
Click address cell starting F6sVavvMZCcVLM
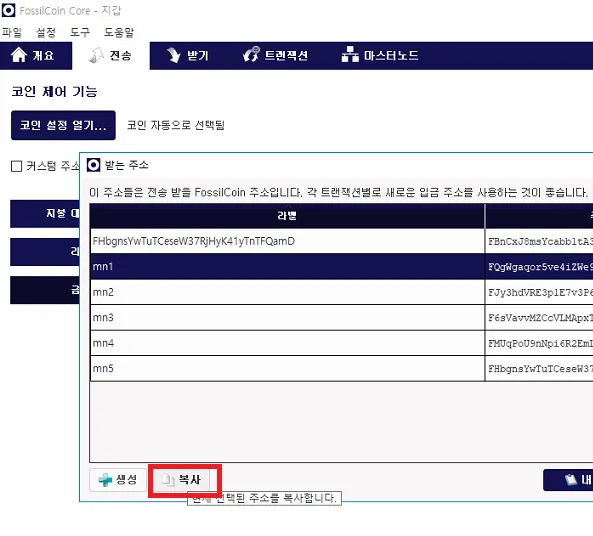(540, 317)
